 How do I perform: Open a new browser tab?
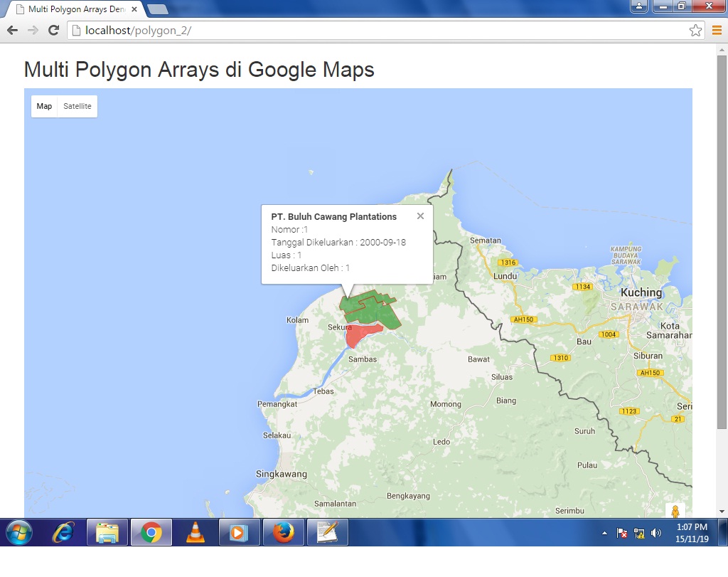[157, 9]
